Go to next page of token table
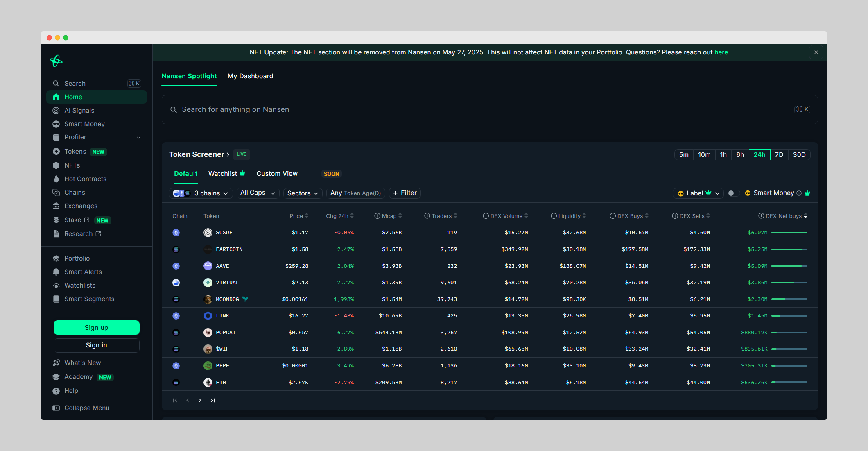This screenshot has width=868, height=451. tap(200, 401)
